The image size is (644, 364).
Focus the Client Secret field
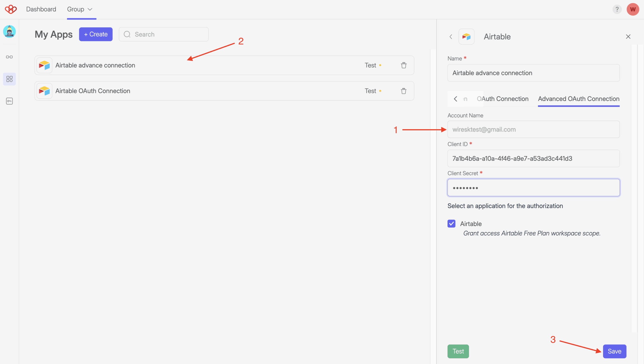534,188
